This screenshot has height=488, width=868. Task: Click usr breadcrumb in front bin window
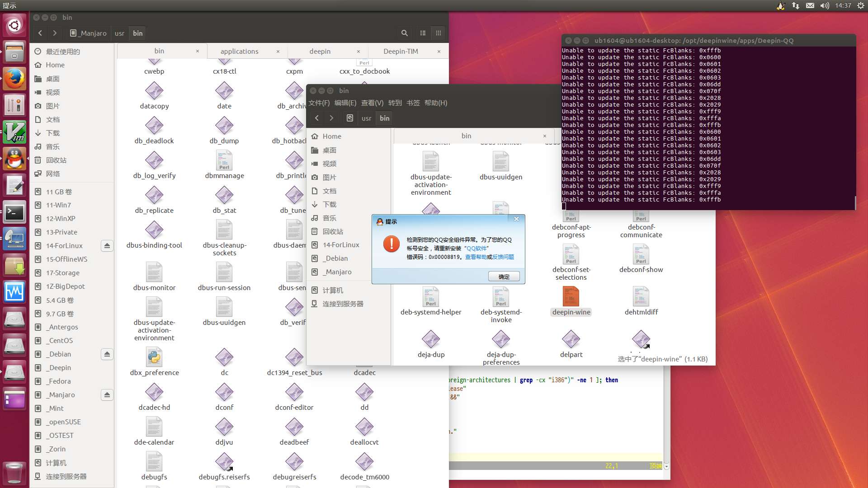(366, 118)
